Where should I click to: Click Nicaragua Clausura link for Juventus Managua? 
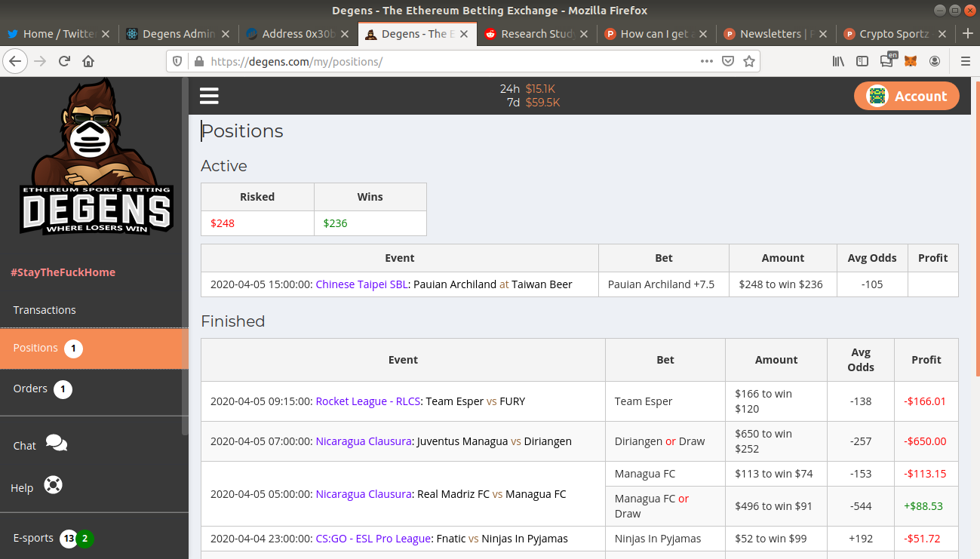click(x=364, y=441)
